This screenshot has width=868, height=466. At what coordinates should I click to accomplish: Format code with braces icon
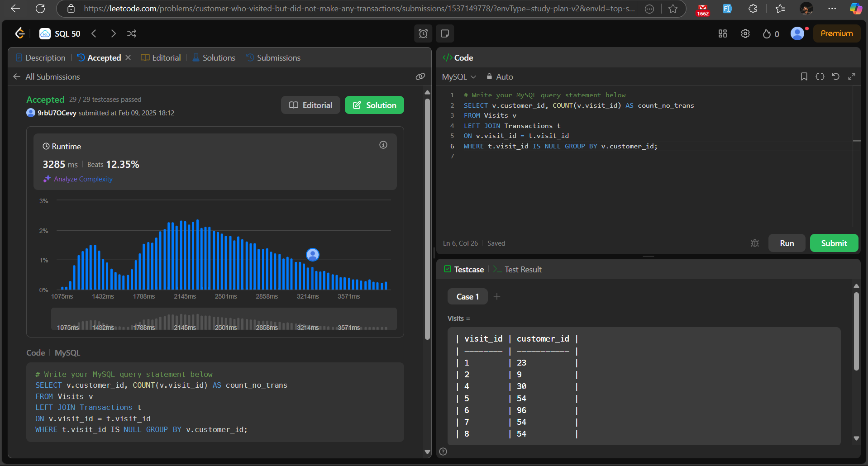point(820,76)
